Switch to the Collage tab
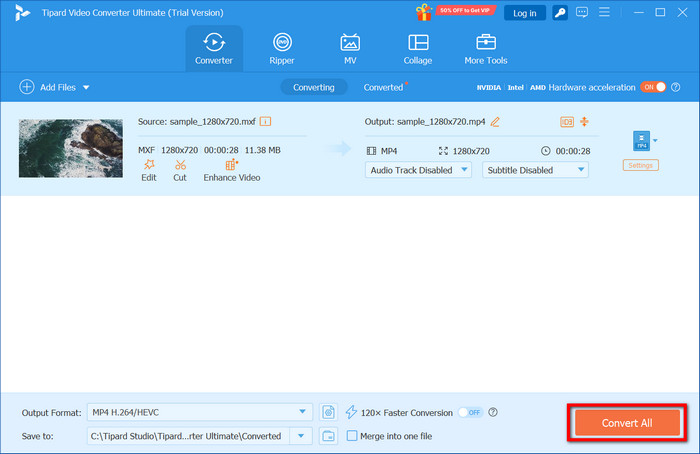The width and height of the screenshot is (700, 454). click(x=418, y=49)
